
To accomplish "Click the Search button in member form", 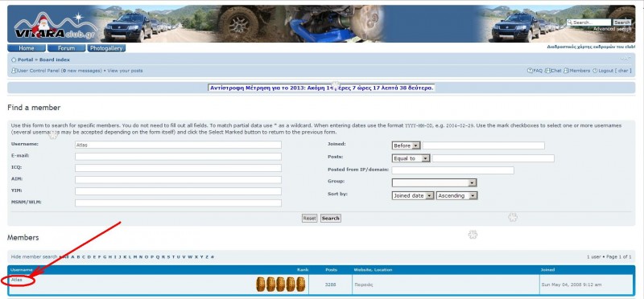I will [331, 218].
